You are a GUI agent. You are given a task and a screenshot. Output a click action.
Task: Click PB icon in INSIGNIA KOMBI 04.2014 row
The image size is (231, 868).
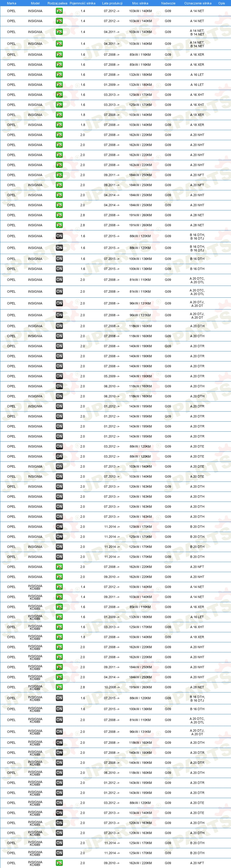point(59,677)
